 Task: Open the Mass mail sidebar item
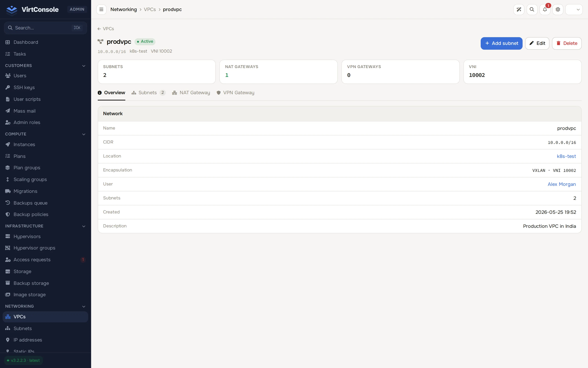(x=45, y=111)
